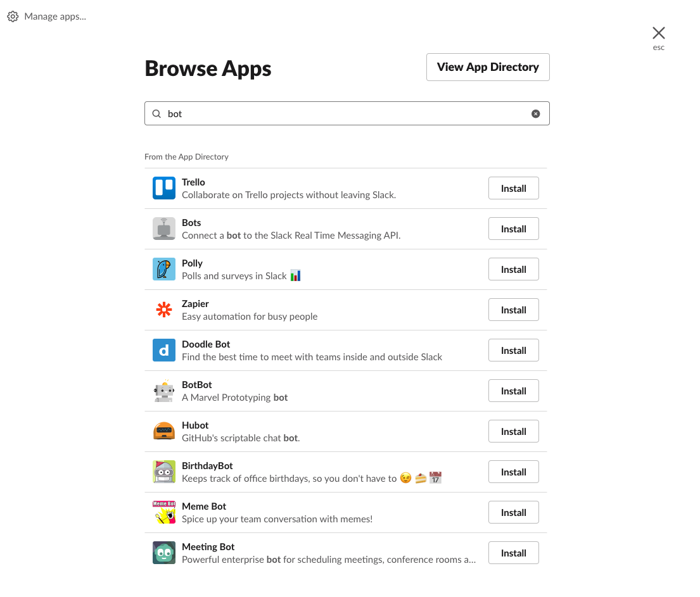Open the Meeting Bot icon
The height and width of the screenshot is (597, 700).
164,553
